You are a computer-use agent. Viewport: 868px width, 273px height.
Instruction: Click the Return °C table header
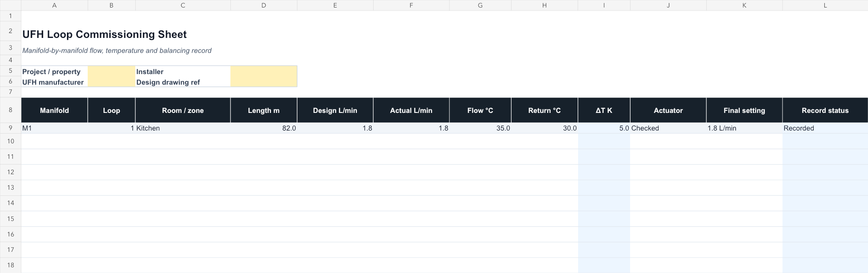(x=545, y=110)
